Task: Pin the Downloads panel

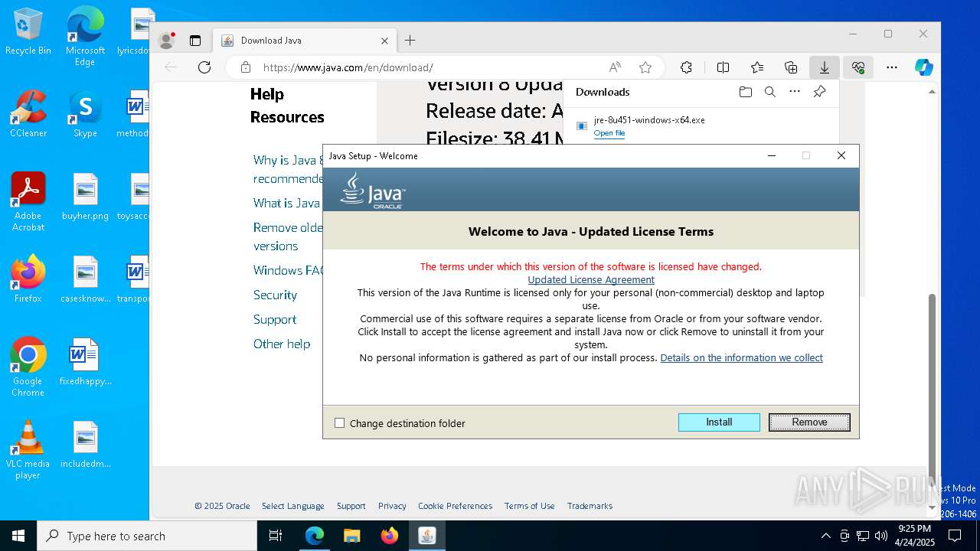Action: click(x=819, y=92)
